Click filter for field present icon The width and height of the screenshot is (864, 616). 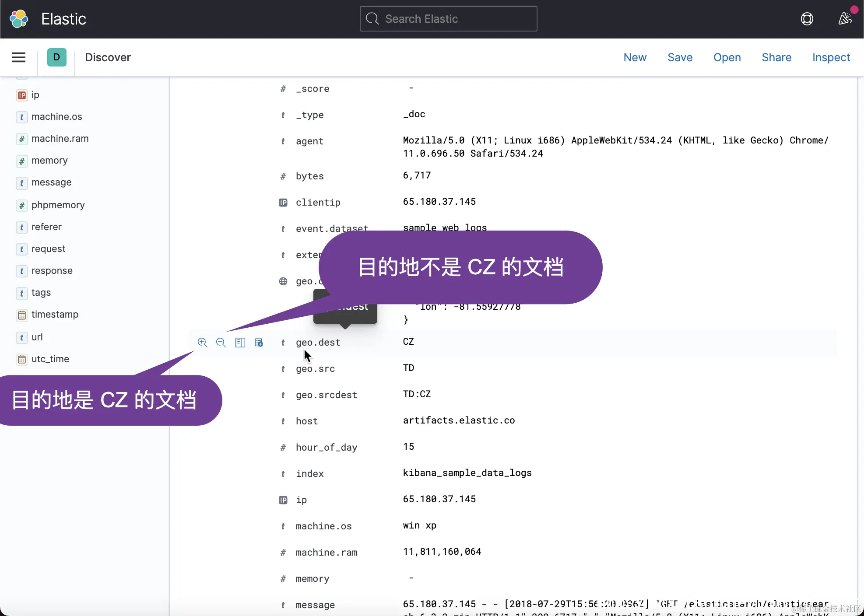pyautogui.click(x=259, y=342)
